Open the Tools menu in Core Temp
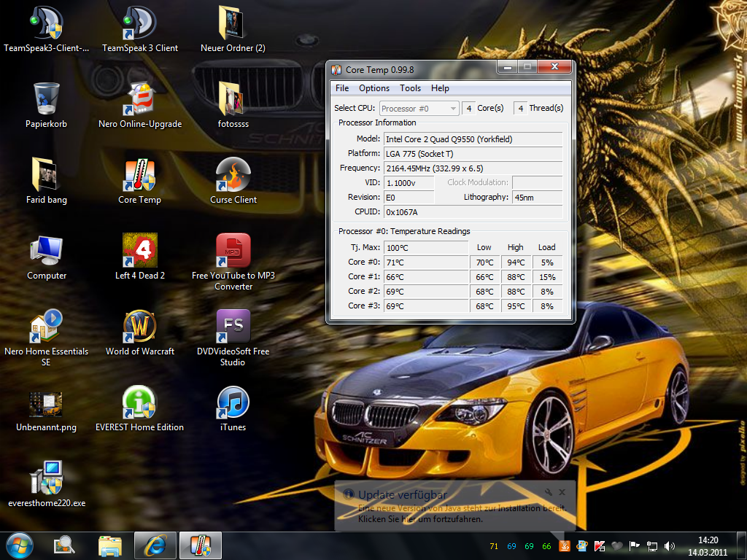This screenshot has width=747, height=560. pyautogui.click(x=410, y=88)
